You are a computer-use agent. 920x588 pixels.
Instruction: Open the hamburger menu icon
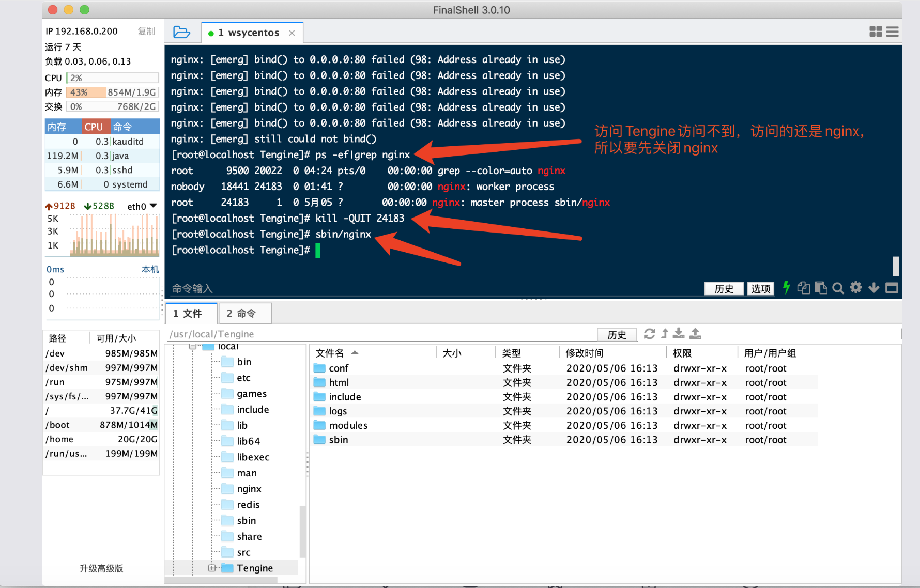coord(893,32)
